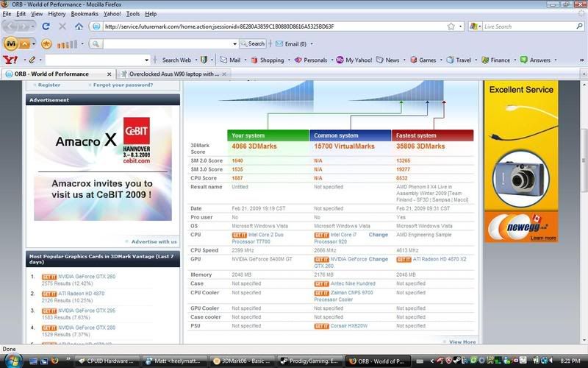Click the site identity icon in address bar
This screenshot has height=368, width=588.
click(96, 26)
